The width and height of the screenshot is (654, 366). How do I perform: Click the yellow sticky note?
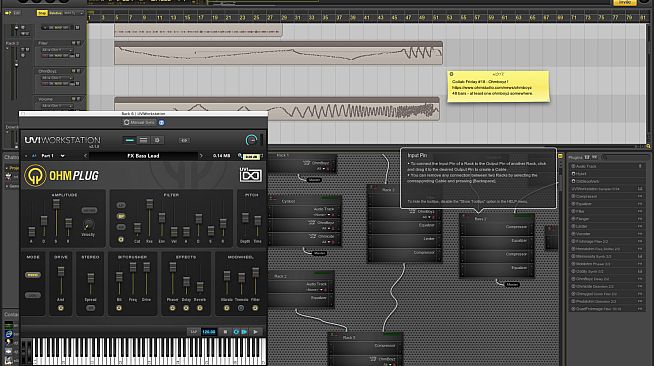click(x=498, y=86)
